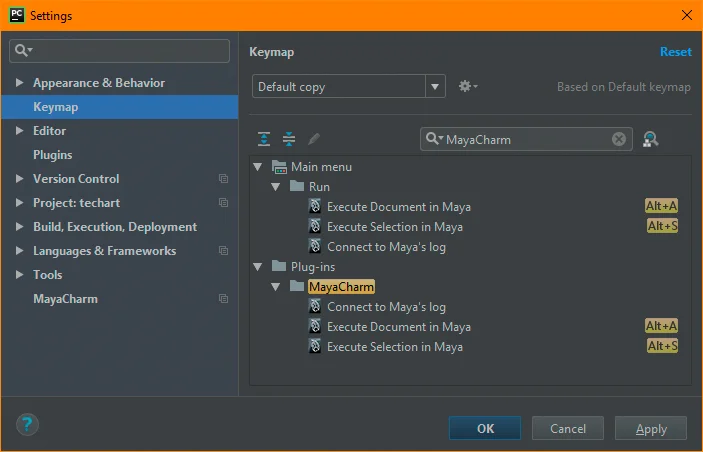Click the magnifier icon in settings search box
This screenshot has width=703, height=452.
click(23, 50)
